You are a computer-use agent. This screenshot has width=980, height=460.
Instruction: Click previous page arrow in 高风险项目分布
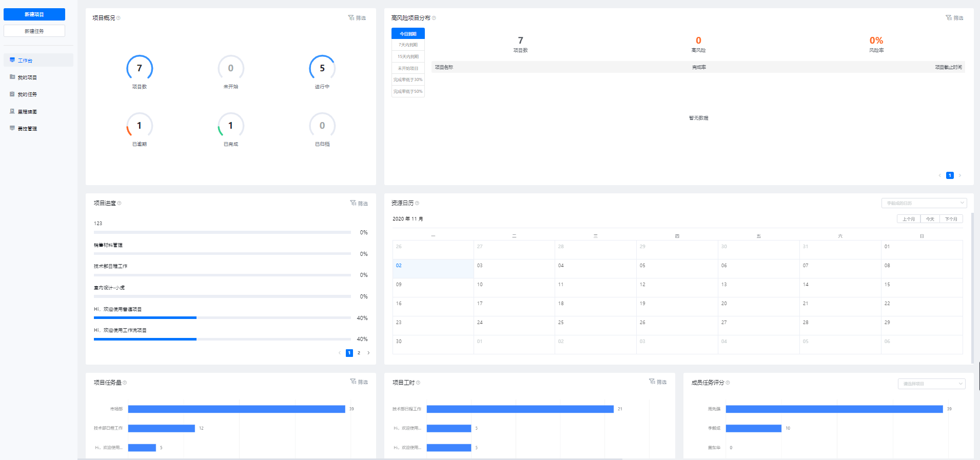(940, 175)
